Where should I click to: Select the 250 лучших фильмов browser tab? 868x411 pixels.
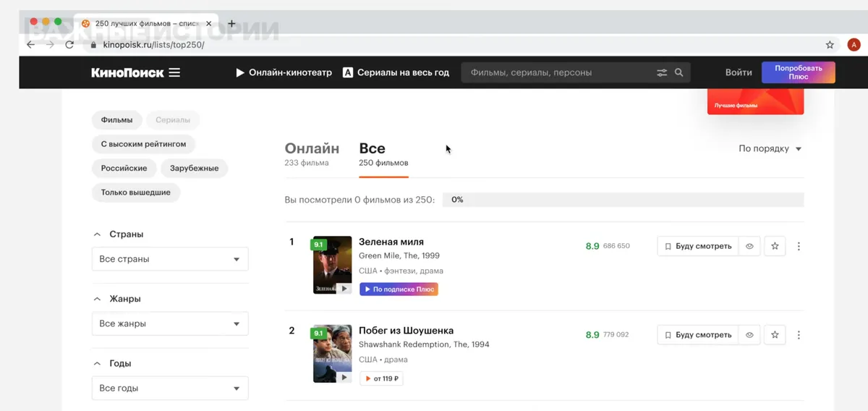point(148,23)
